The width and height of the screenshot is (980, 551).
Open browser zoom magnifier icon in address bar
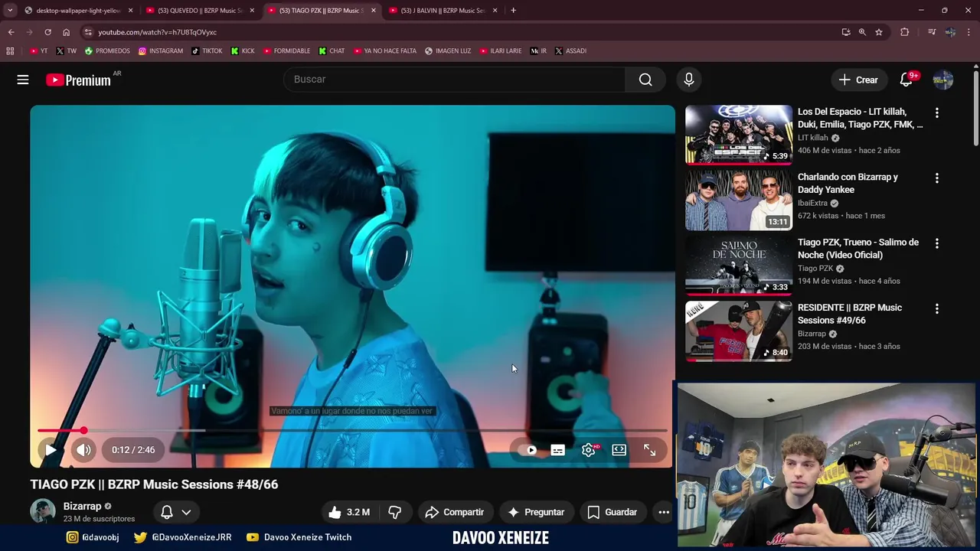pyautogui.click(x=862, y=32)
